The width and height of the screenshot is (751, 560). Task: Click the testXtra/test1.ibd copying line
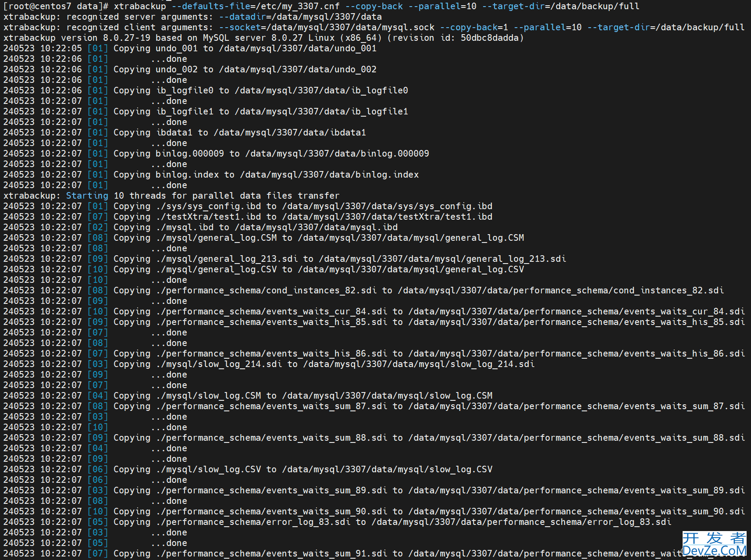click(248, 217)
